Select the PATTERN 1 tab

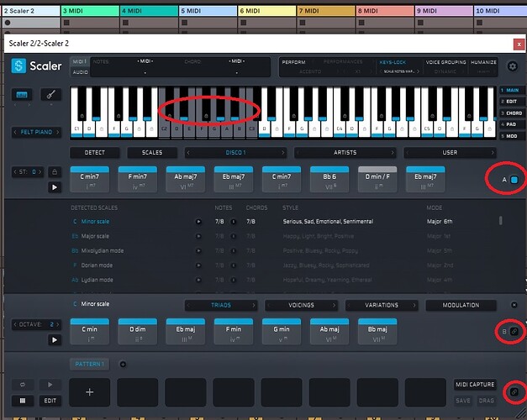click(89, 365)
